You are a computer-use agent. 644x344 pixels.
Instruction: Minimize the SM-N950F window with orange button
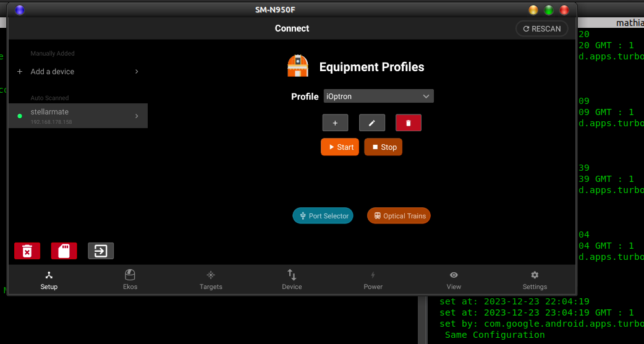[x=533, y=10]
